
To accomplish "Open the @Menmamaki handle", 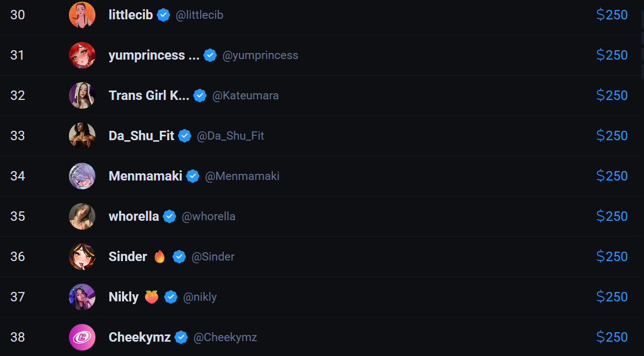I will pos(242,176).
